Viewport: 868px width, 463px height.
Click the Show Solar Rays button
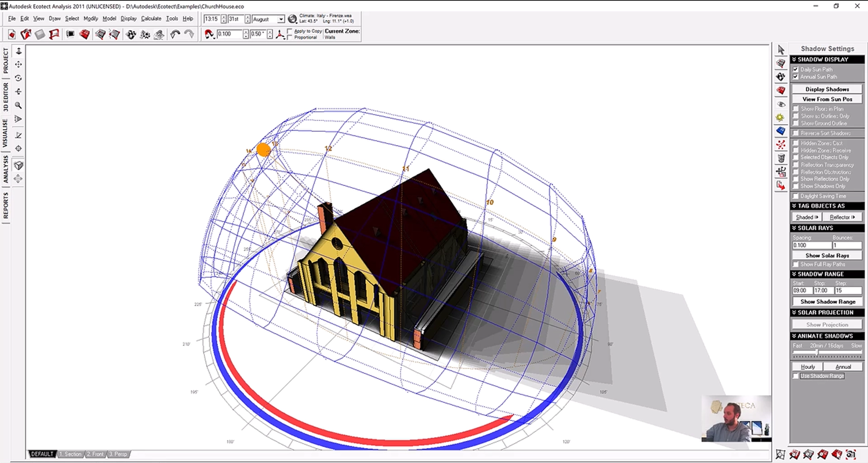(827, 256)
